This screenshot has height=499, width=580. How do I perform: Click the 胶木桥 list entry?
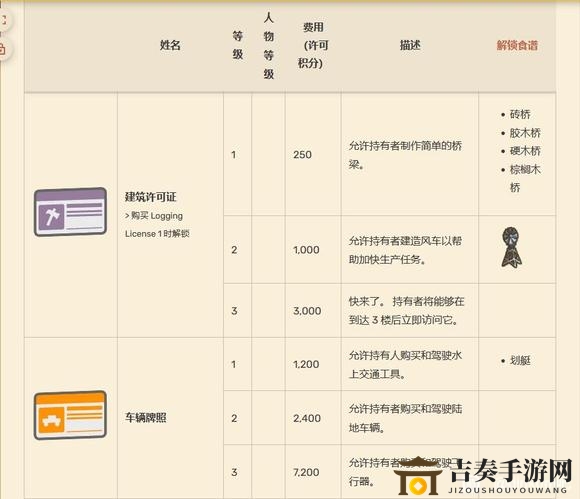point(525,133)
